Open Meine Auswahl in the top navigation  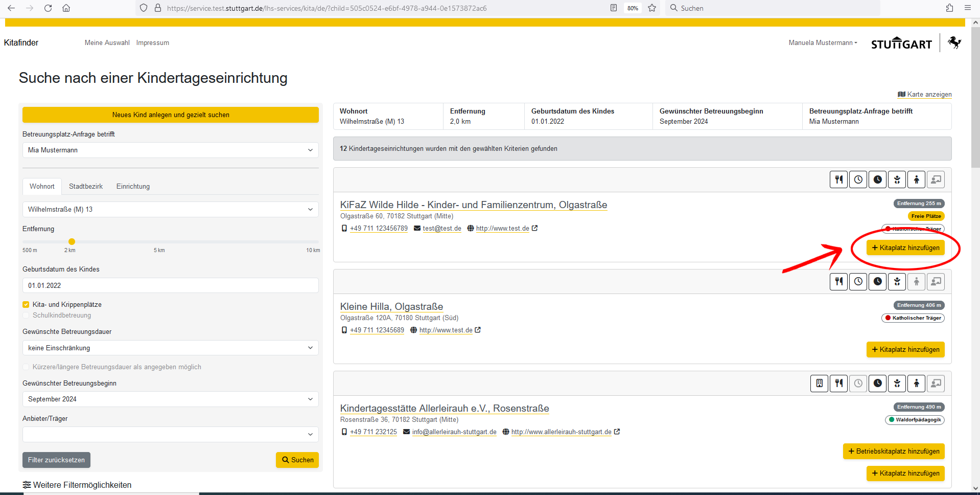(107, 43)
